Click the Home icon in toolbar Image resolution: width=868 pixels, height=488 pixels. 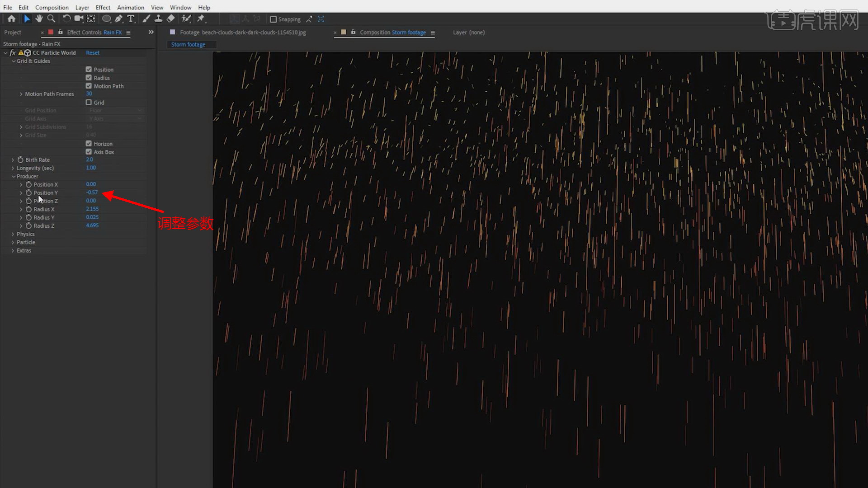point(11,19)
